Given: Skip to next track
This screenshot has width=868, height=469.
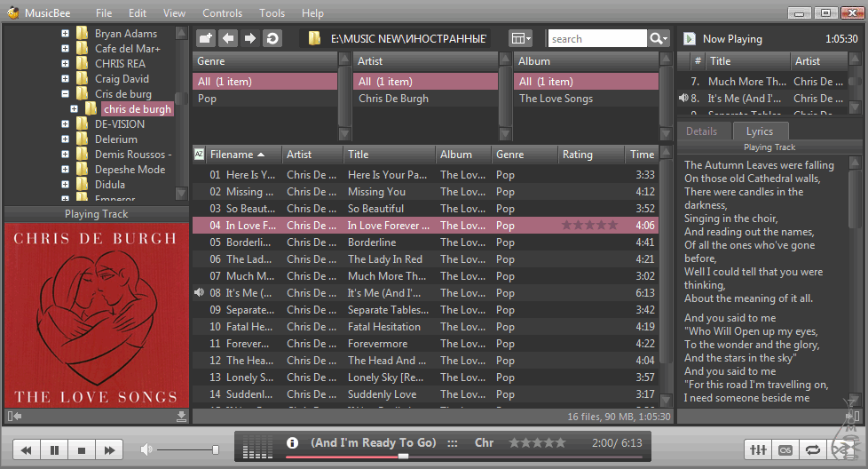Looking at the screenshot, I should [109, 450].
